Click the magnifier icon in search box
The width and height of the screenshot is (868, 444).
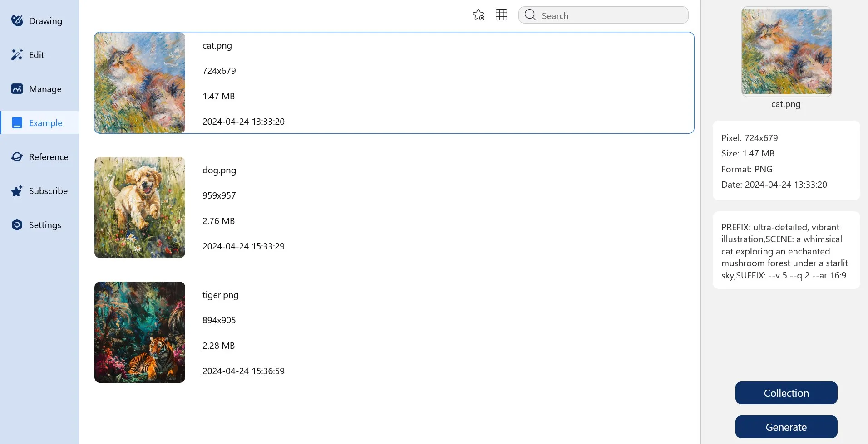pyautogui.click(x=530, y=15)
